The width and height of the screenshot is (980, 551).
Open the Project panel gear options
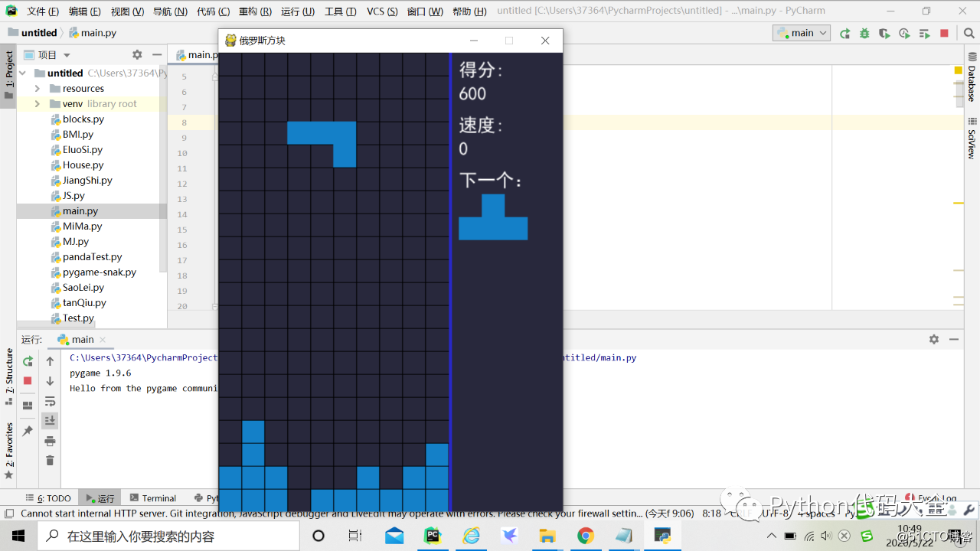tap(137, 54)
